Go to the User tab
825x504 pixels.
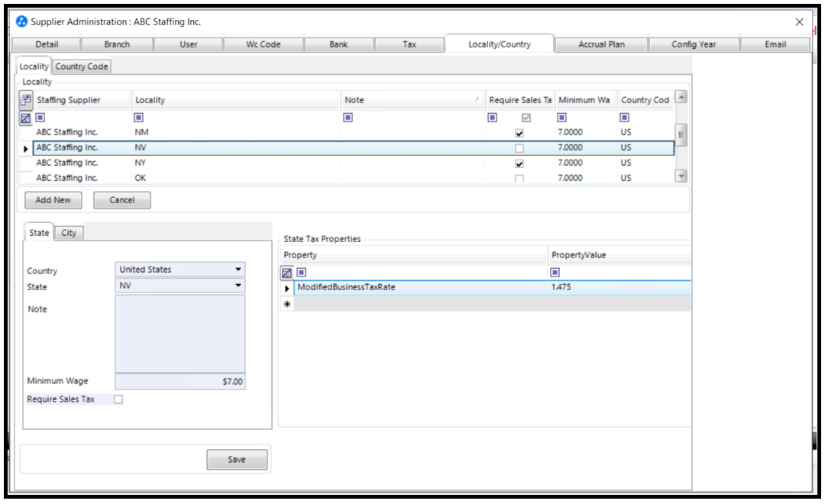click(x=189, y=44)
